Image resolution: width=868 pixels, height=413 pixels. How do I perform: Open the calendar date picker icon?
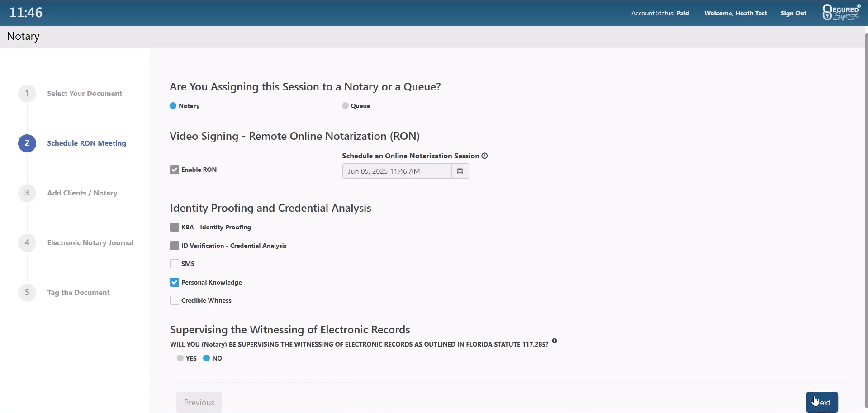460,171
